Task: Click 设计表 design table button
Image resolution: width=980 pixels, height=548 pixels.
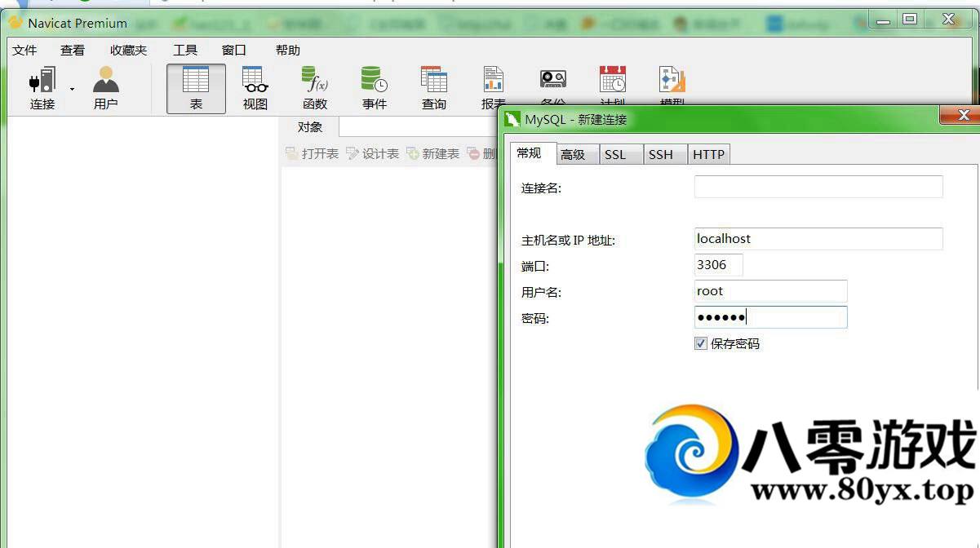Action: (x=373, y=153)
